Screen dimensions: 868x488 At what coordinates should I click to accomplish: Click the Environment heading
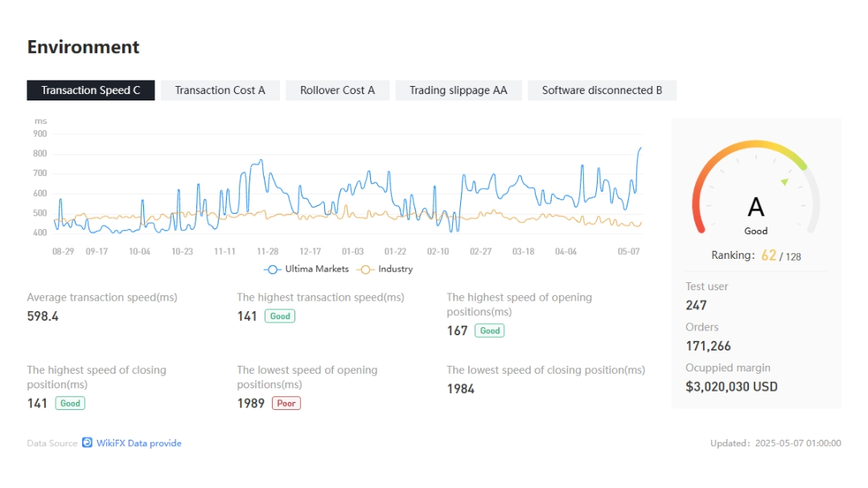[x=83, y=47]
